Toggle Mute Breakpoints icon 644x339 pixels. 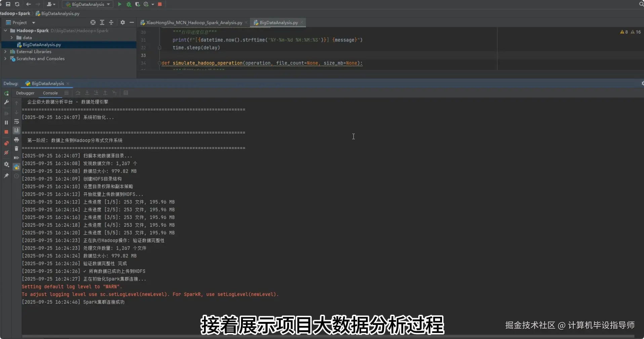point(6,153)
